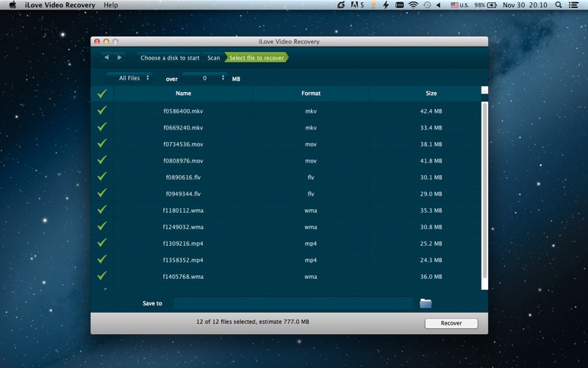Sort by the Name column header
The image size is (588, 368).
(x=183, y=93)
